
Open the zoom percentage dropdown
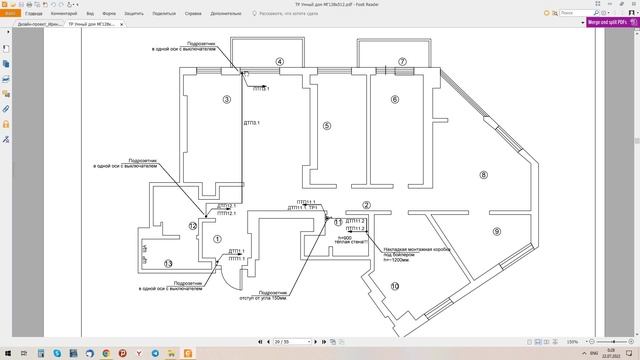click(x=587, y=342)
